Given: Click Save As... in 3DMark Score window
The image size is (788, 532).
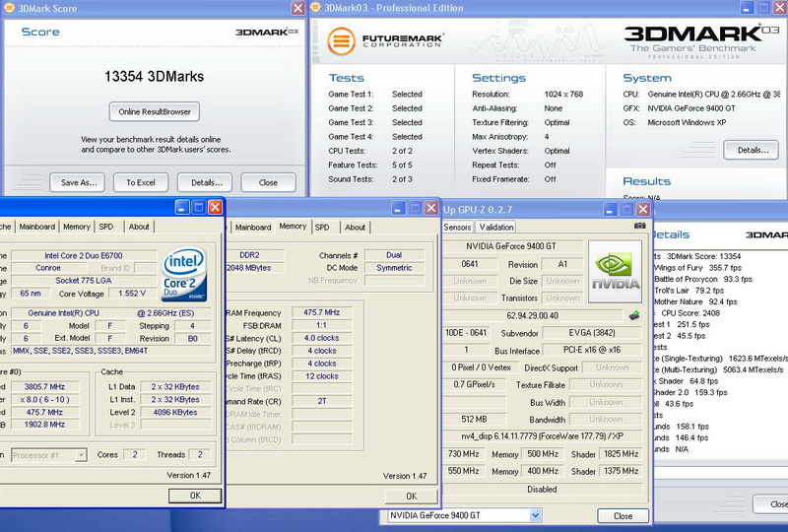Looking at the screenshot, I should (78, 182).
